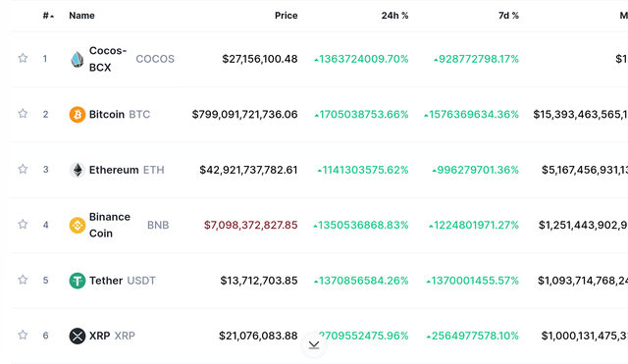Sort by the 24h % column header
Image resolution: width=628 pixels, height=364 pixels.
point(394,16)
